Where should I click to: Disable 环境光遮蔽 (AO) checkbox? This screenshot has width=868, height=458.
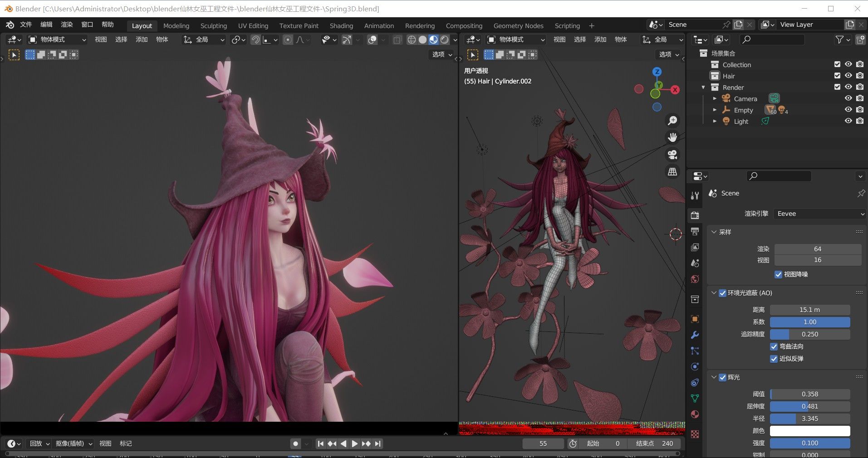click(723, 293)
